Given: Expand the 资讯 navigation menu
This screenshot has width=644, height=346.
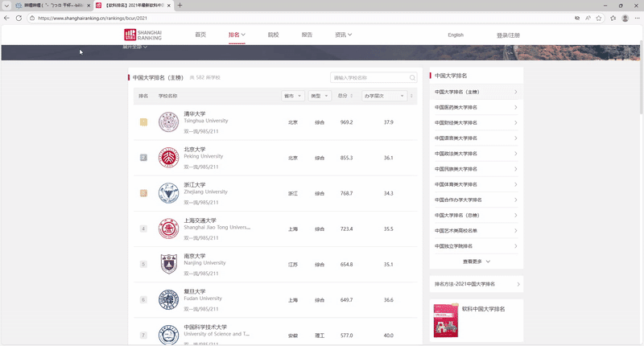Looking at the screenshot, I should (344, 35).
